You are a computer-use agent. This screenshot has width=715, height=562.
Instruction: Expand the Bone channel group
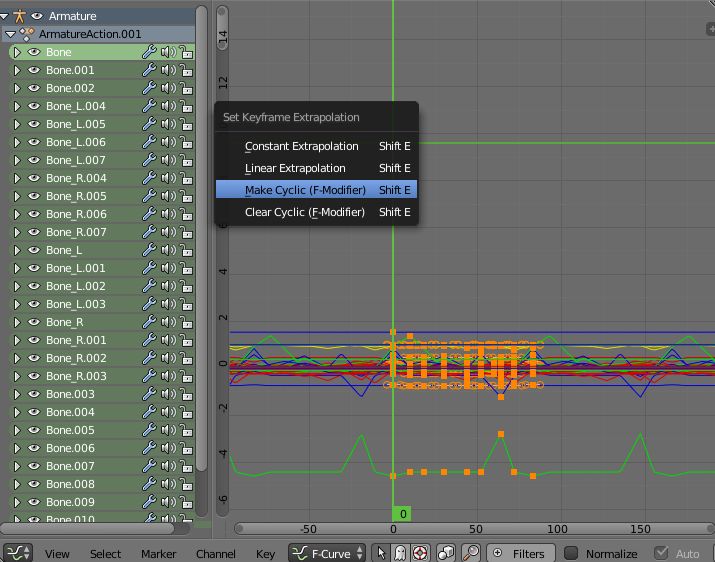tap(17, 52)
